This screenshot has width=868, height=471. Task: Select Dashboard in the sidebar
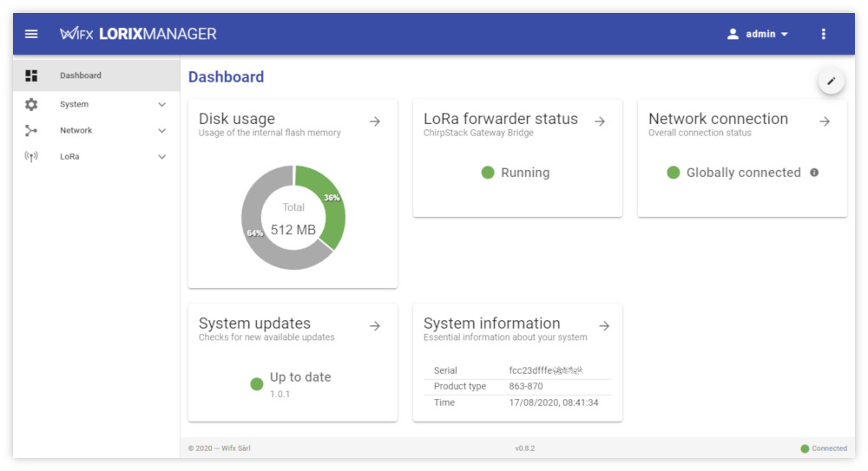(81, 75)
